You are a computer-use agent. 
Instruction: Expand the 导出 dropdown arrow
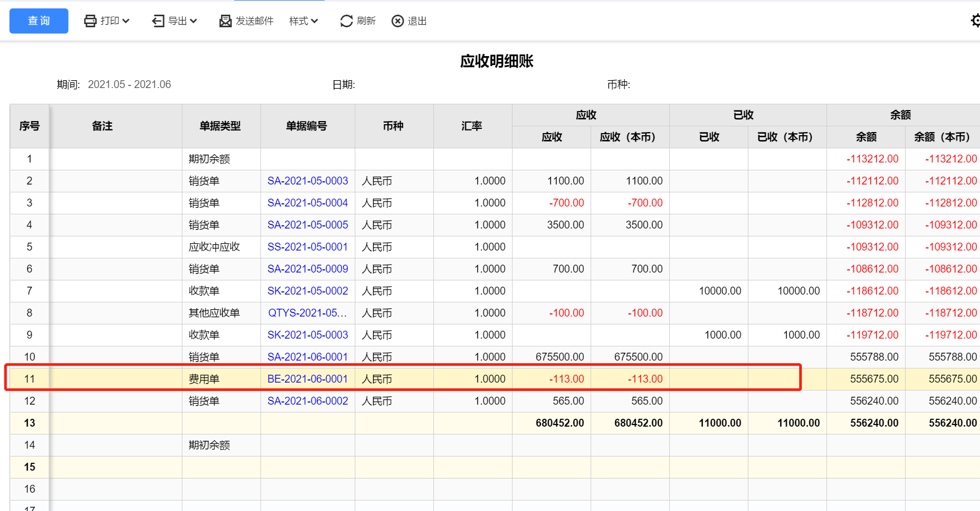193,21
